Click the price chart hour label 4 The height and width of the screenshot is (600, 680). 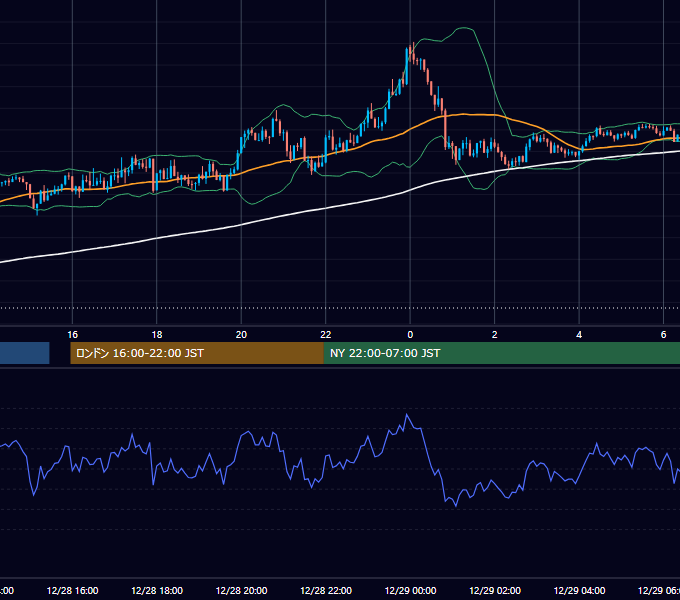[579, 335]
